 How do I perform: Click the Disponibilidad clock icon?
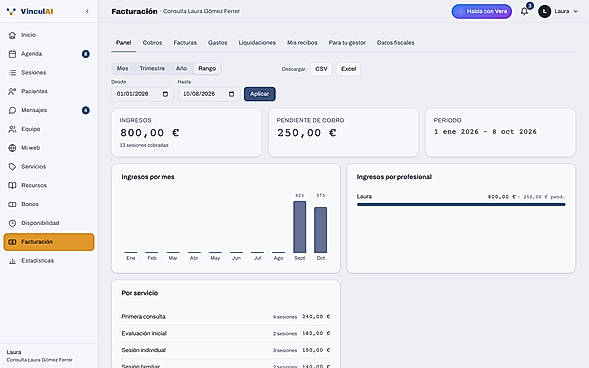point(12,223)
